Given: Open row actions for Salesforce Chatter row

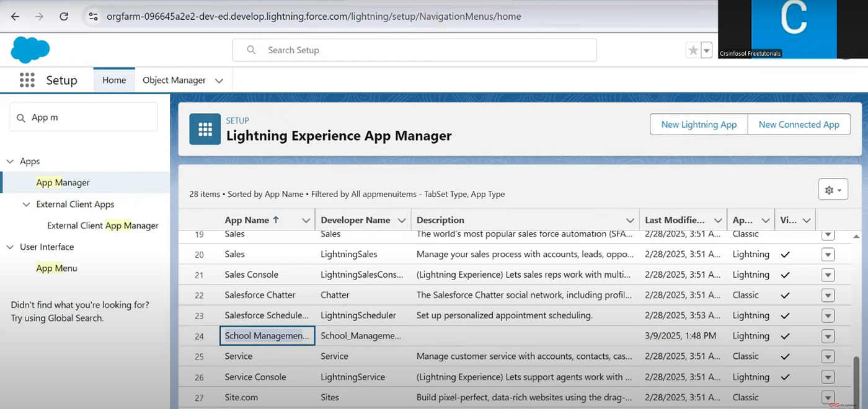Looking at the screenshot, I should click(828, 296).
